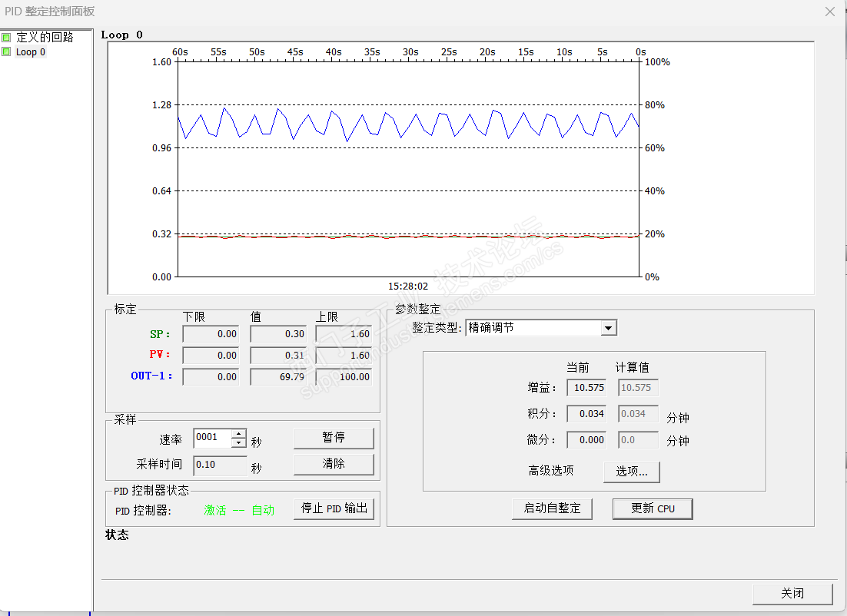The width and height of the screenshot is (847, 616).
Task: Click the PV upper limit field
Action: tap(344, 356)
